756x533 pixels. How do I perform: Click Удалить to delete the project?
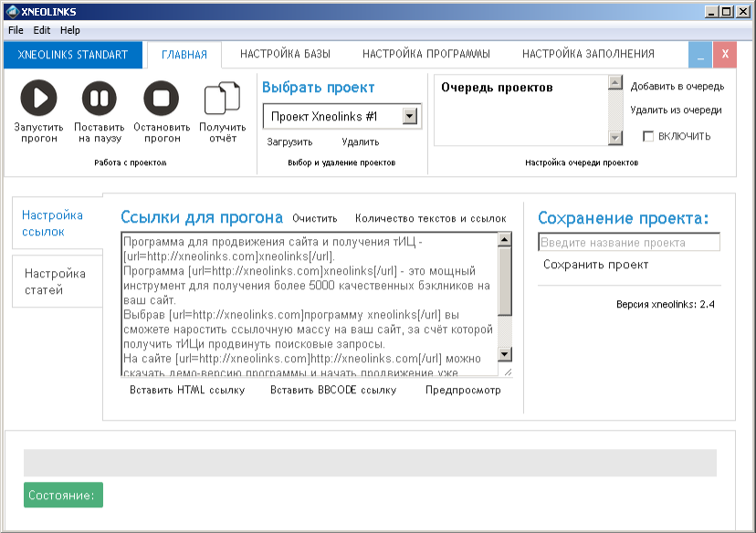tap(360, 142)
